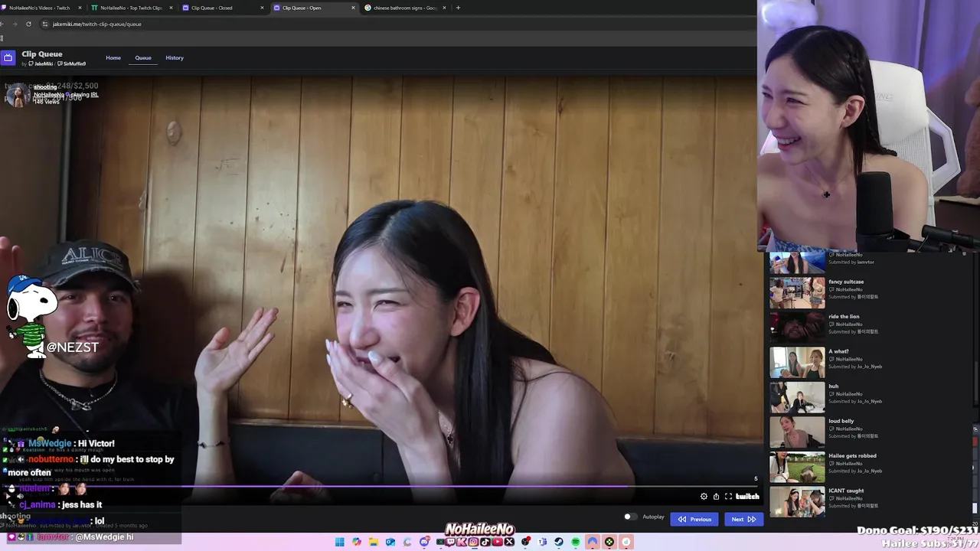
Task: Open Discord from the taskbar
Action: pyautogui.click(x=424, y=542)
